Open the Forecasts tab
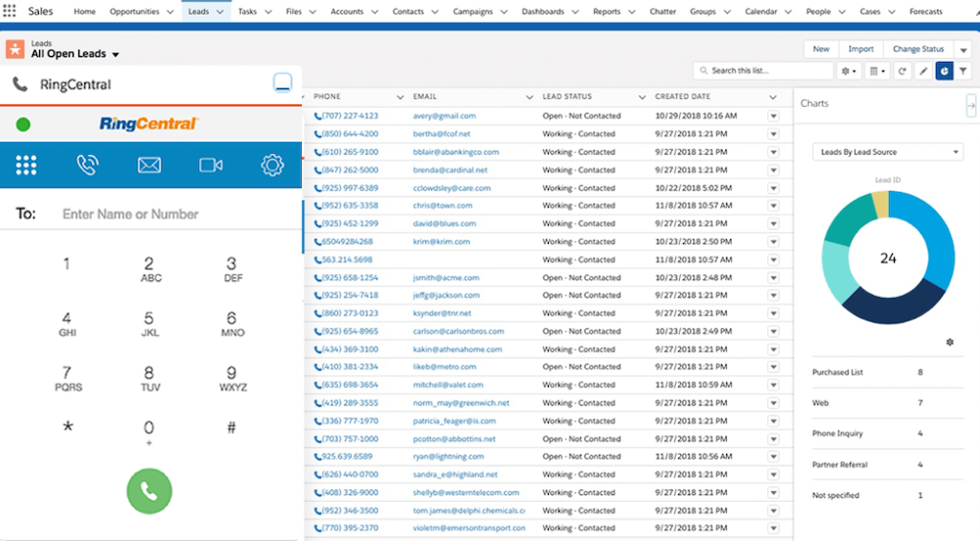 pyautogui.click(x=926, y=11)
